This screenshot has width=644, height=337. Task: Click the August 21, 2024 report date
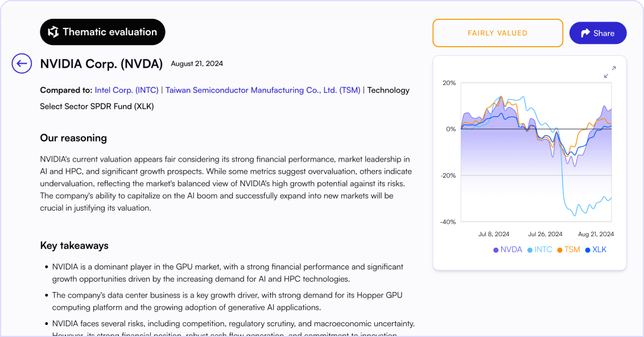coord(197,64)
